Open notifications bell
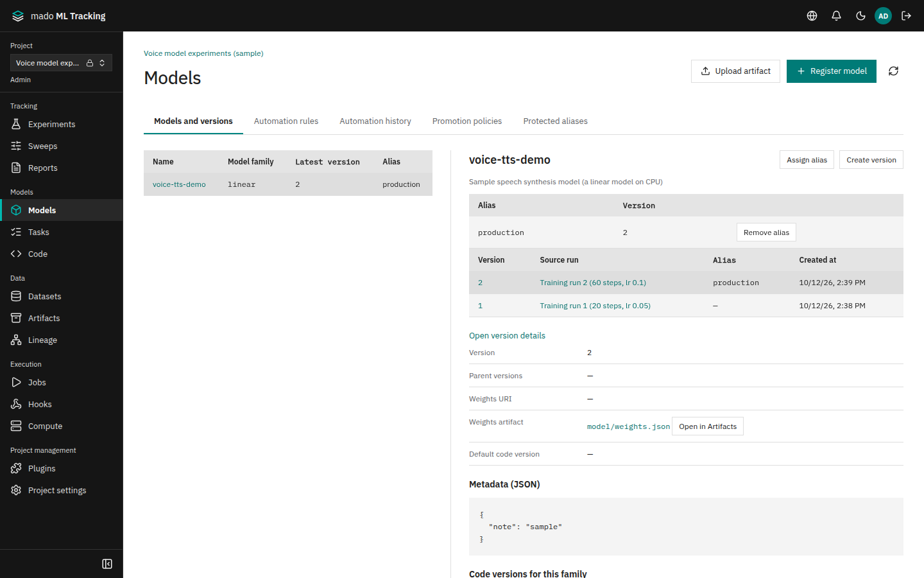The height and width of the screenshot is (578, 924). [836, 16]
